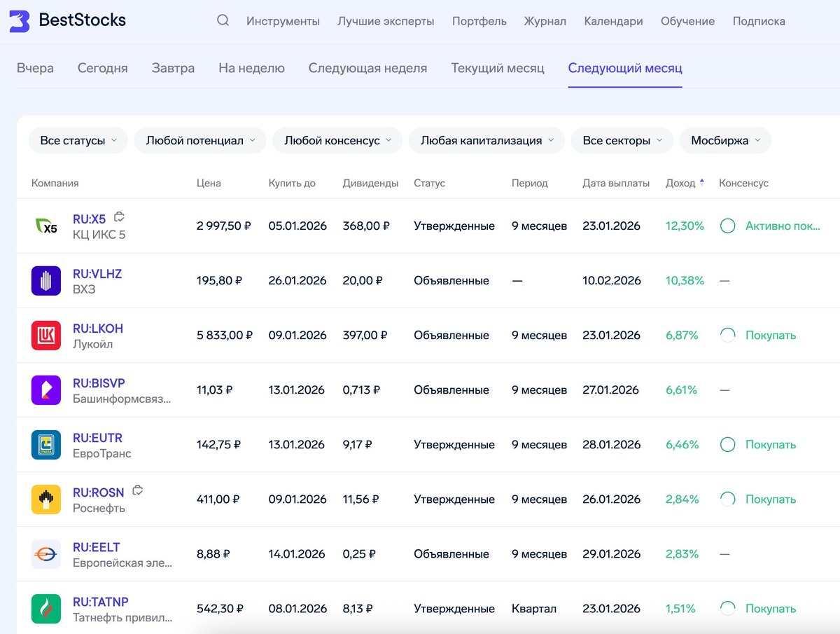The image size is (840, 634).
Task: Select the "Текущий месяц" tab
Action: (x=498, y=68)
